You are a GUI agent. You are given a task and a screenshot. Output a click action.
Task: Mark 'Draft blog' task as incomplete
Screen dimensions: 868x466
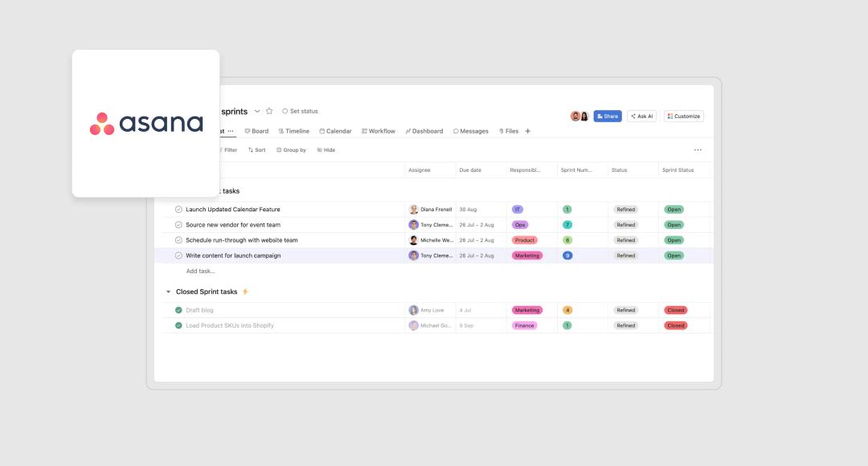click(178, 309)
